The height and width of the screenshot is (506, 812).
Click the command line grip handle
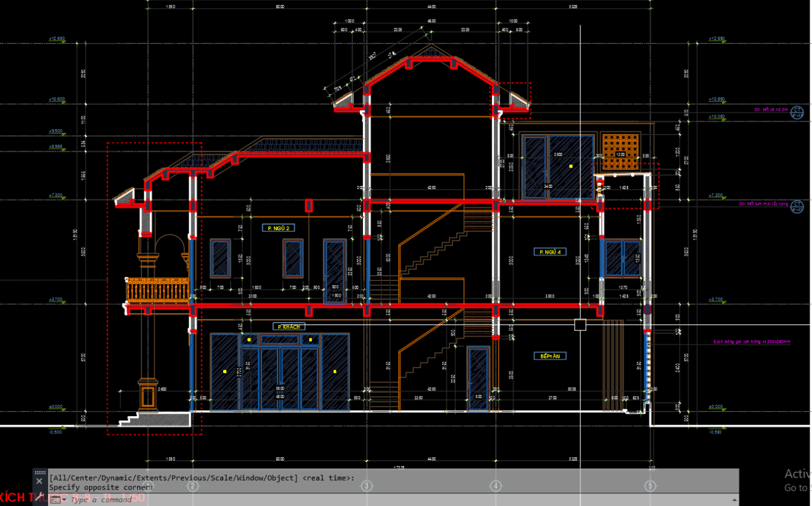39,472
